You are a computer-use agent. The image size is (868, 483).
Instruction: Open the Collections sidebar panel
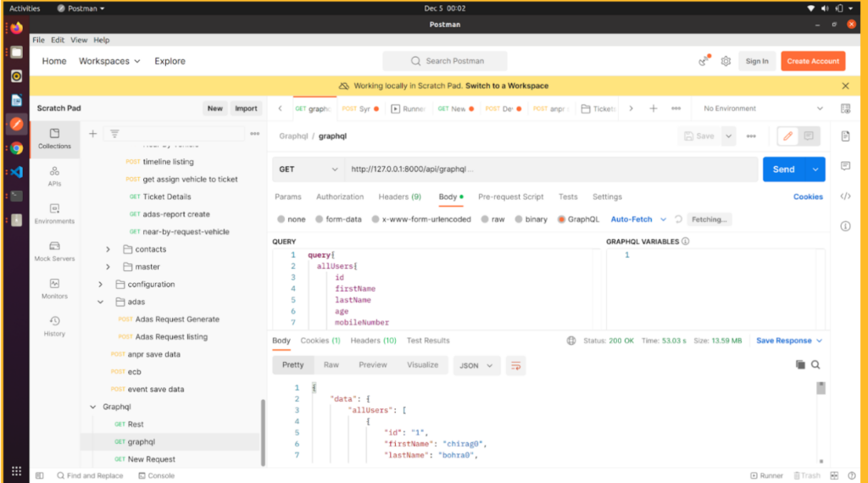coord(54,138)
